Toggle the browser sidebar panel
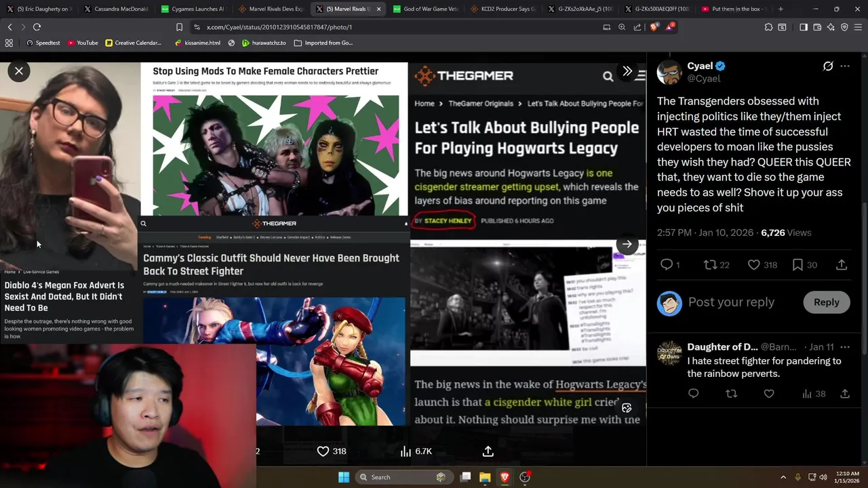The width and height of the screenshot is (868, 488). (803, 27)
